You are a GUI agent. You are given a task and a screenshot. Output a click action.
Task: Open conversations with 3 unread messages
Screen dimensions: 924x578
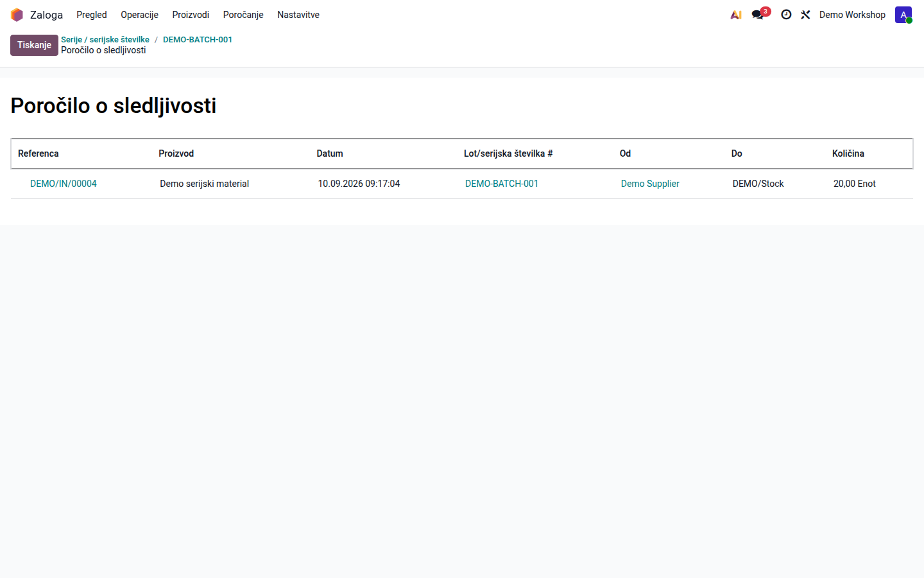[x=760, y=14]
